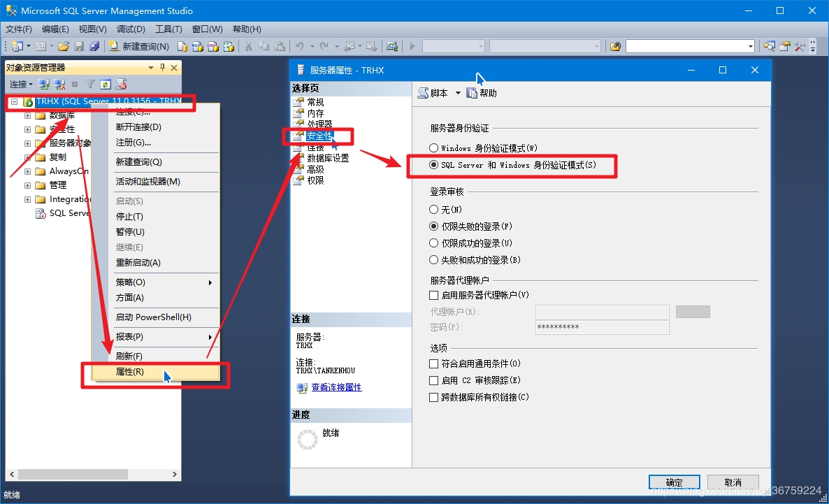Open the 工具(T) menu
Image resolution: width=829 pixels, height=504 pixels.
point(168,29)
